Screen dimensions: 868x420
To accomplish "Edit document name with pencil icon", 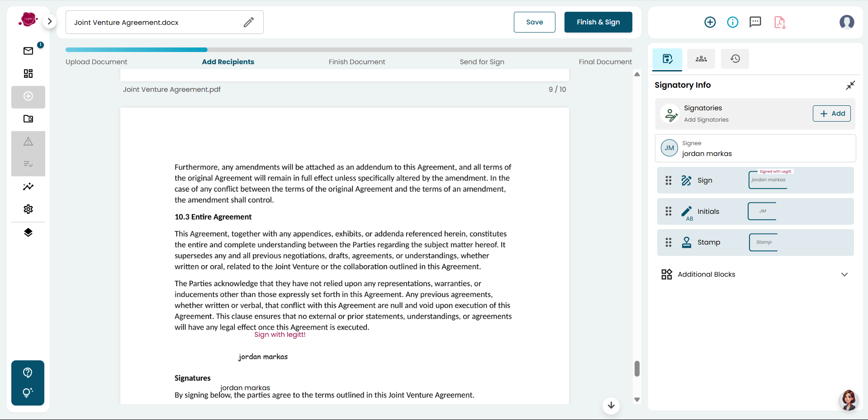I will (249, 22).
